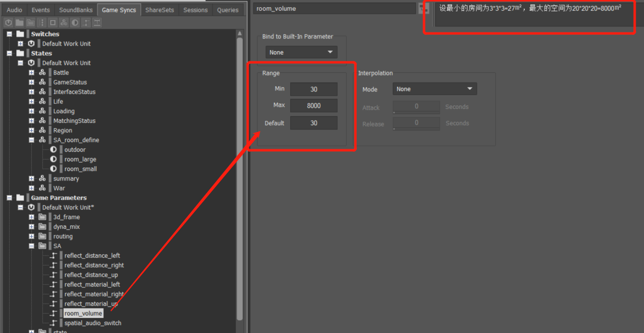Expand the War state group
The image size is (644, 333).
31,188
